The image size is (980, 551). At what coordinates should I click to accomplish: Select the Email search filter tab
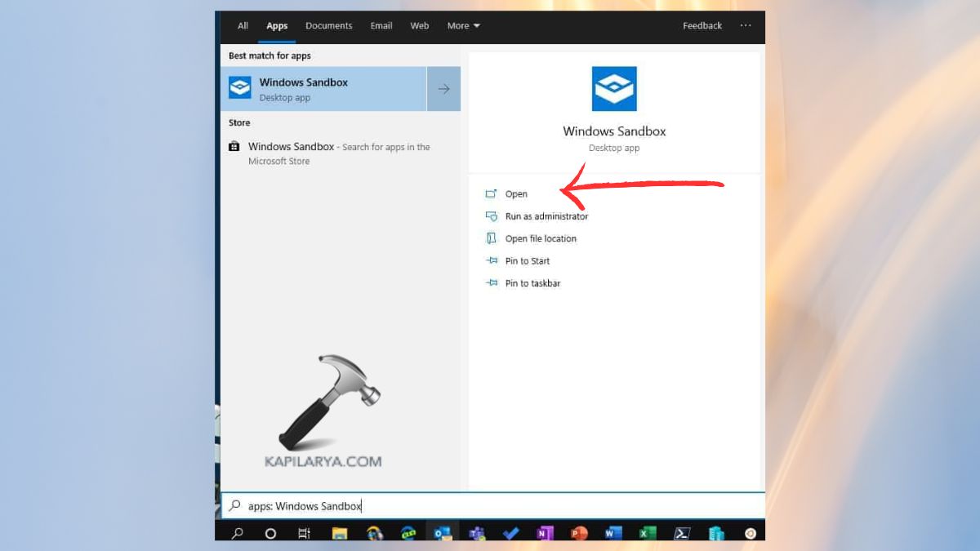(x=381, y=25)
